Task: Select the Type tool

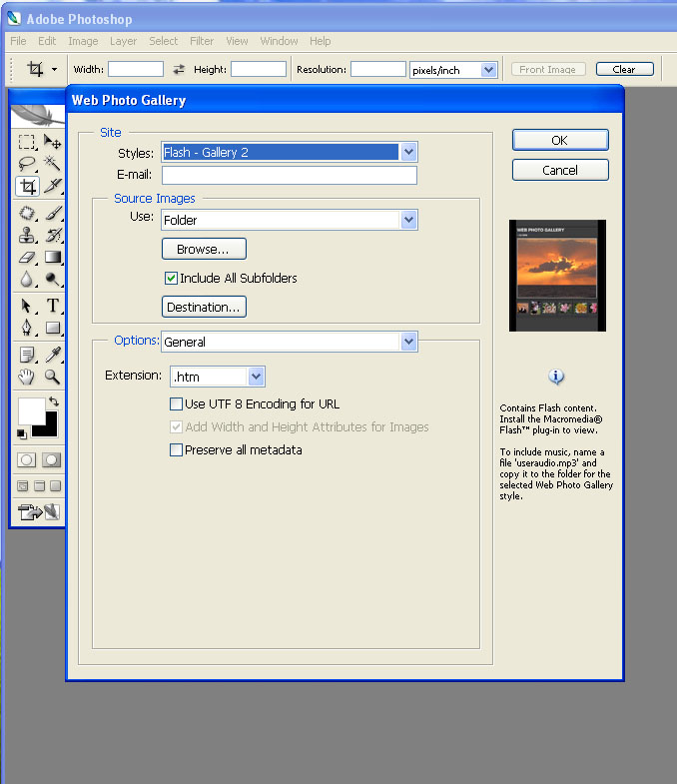Action: coord(52,306)
